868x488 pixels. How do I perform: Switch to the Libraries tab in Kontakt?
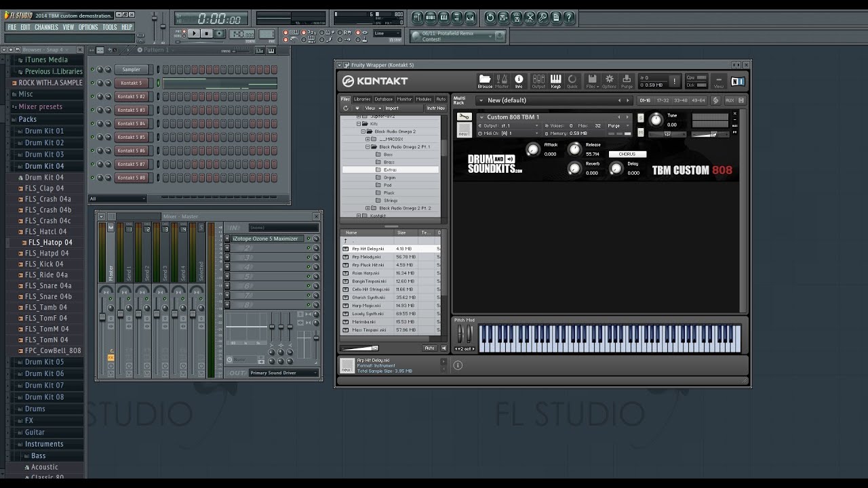click(361, 98)
